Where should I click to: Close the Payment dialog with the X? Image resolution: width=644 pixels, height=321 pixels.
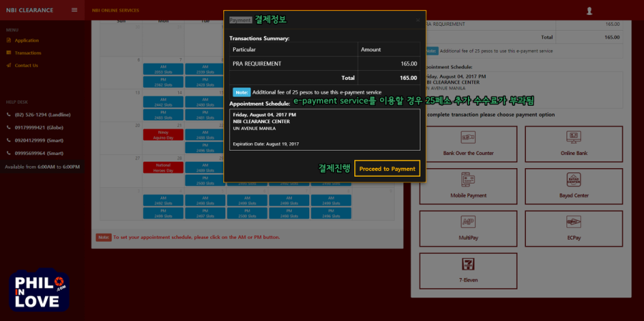point(418,20)
